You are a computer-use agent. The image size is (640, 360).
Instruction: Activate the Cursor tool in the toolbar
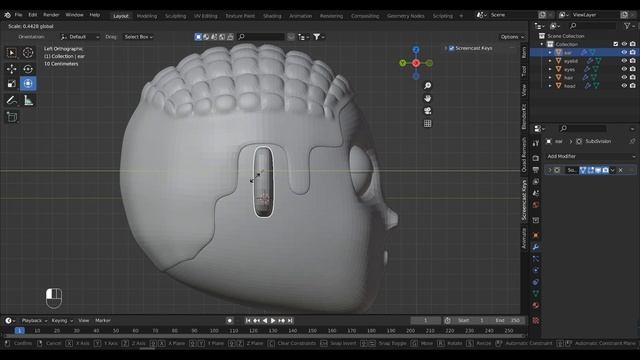(28, 53)
